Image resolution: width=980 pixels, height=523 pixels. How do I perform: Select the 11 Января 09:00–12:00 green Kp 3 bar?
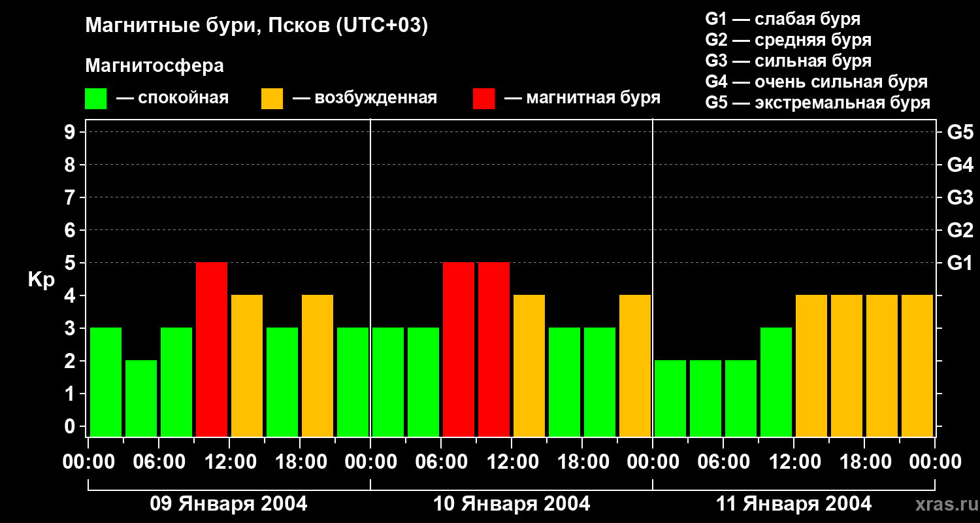pyautogui.click(x=776, y=382)
